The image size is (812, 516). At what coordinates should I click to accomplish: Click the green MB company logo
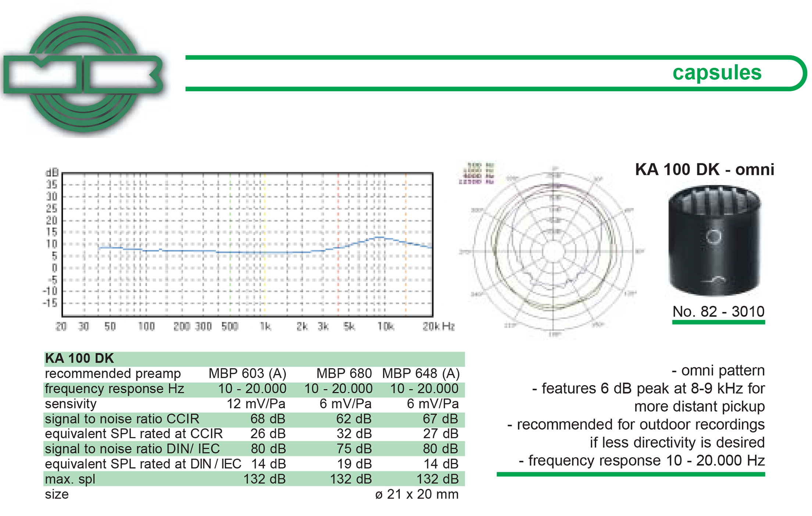(x=84, y=75)
